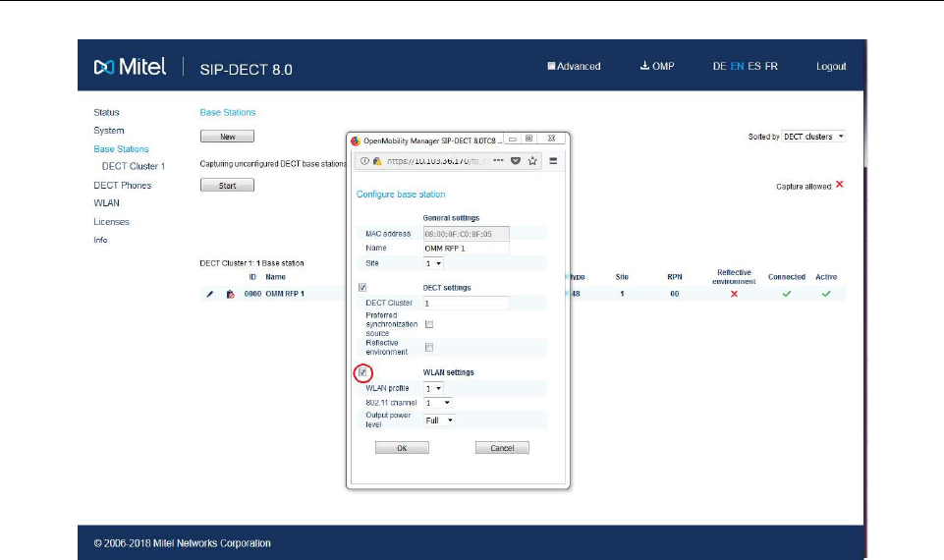This screenshot has height=560, width=944.
Task: Click Cancel in configure base station dialog
Action: point(502,448)
